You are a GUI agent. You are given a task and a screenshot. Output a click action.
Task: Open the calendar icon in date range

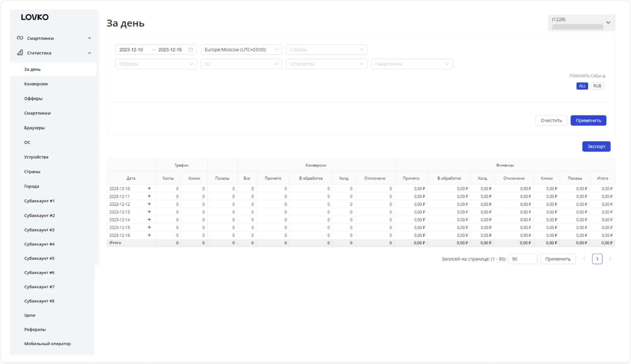coord(191,50)
